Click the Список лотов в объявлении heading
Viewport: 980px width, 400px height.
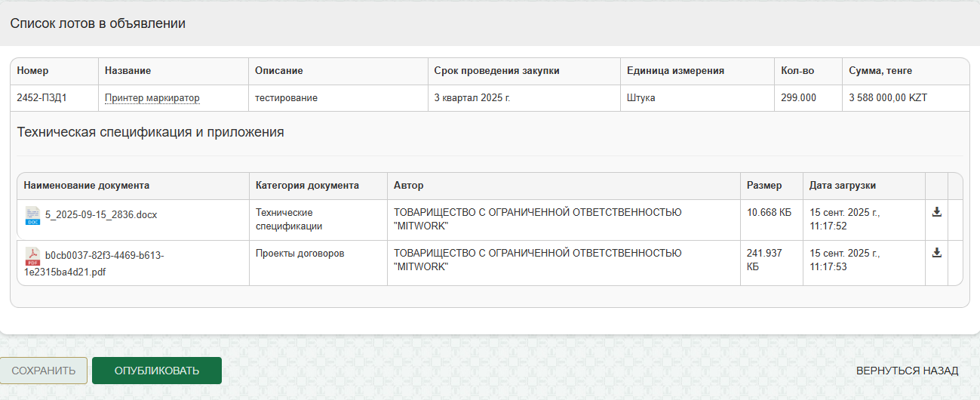(x=97, y=23)
